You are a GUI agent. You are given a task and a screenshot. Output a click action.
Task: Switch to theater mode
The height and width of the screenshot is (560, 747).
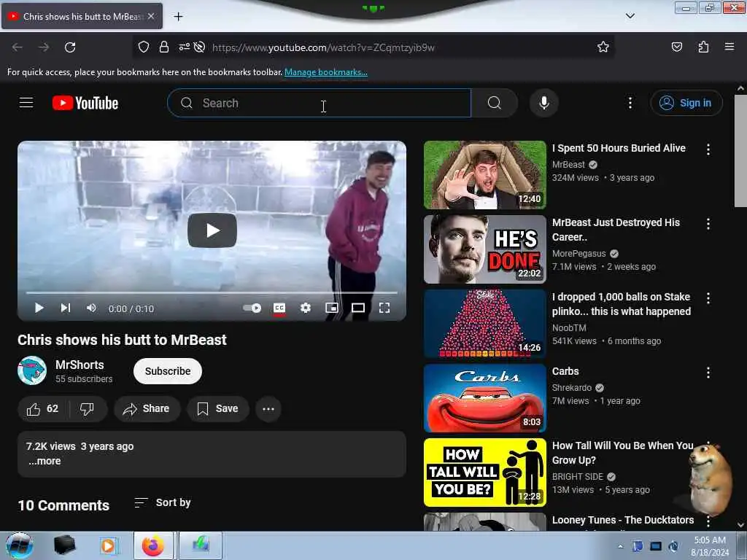[357, 308]
